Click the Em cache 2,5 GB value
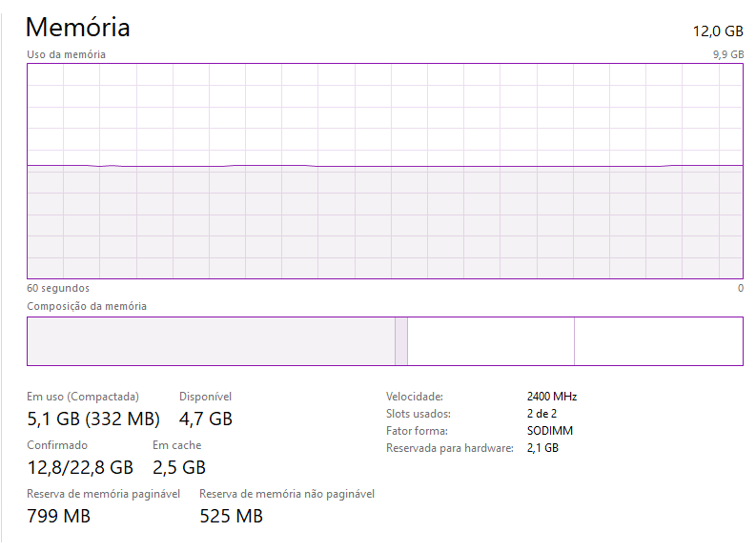 [179, 467]
